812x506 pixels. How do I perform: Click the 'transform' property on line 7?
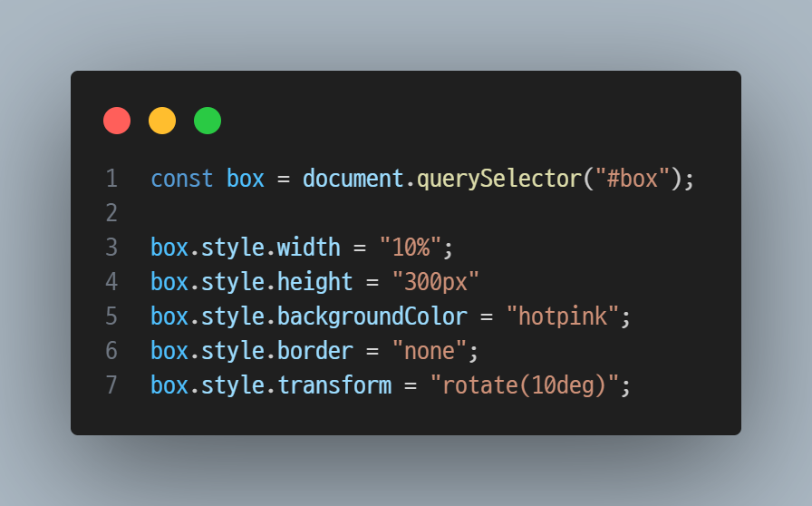pyautogui.click(x=334, y=385)
